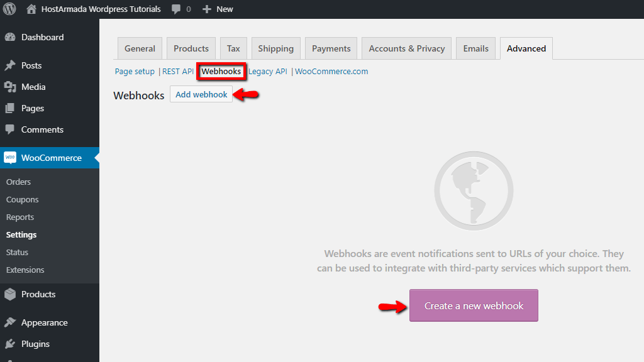This screenshot has width=644, height=362.
Task: Open the REST API settings link
Action: coord(177,71)
